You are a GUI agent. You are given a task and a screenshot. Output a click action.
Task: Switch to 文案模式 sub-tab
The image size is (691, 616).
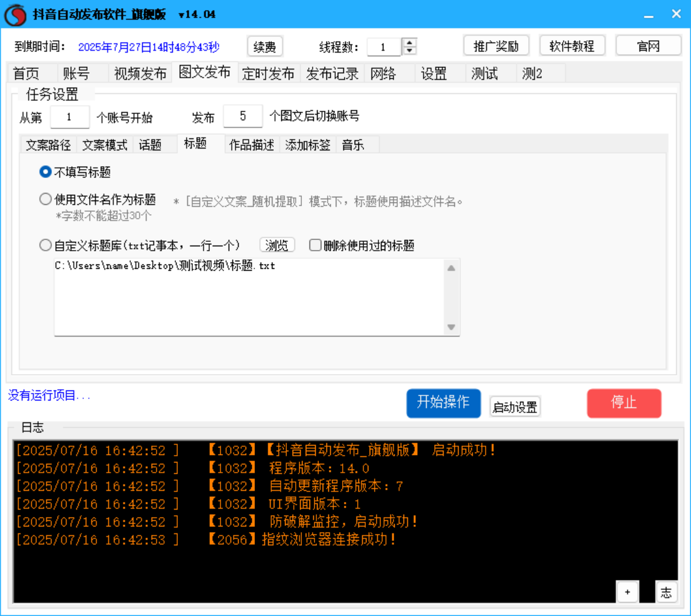pyautogui.click(x=105, y=145)
